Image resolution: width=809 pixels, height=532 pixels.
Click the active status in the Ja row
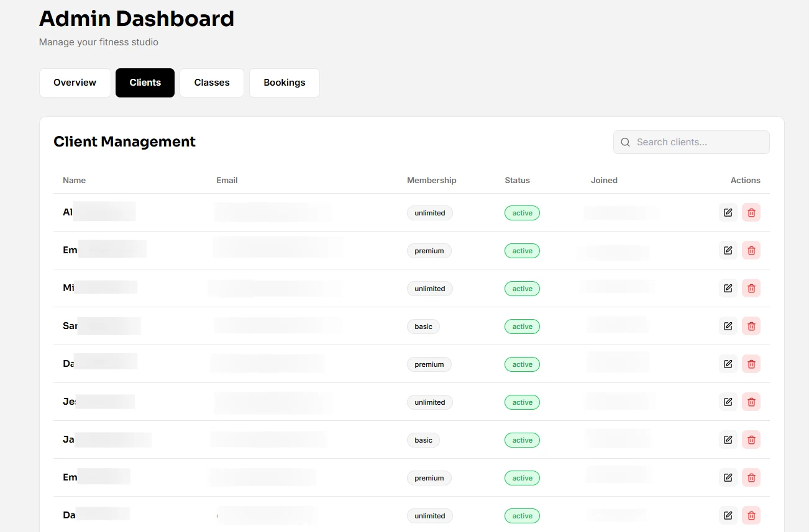coord(523,440)
